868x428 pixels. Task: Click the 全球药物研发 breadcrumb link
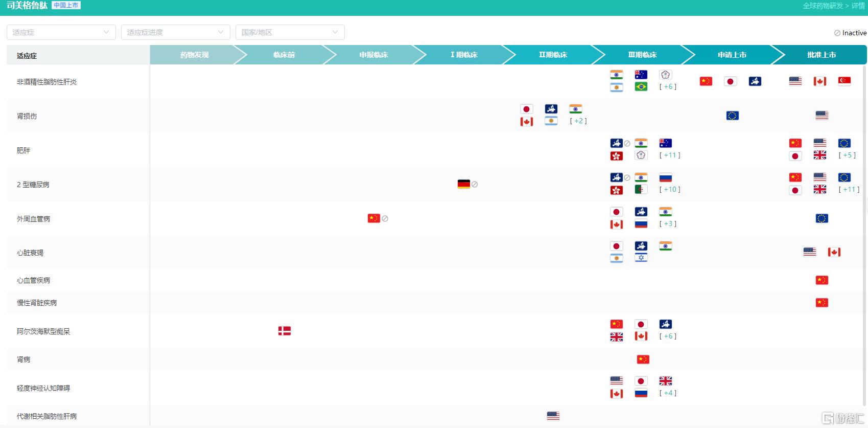[x=823, y=6]
